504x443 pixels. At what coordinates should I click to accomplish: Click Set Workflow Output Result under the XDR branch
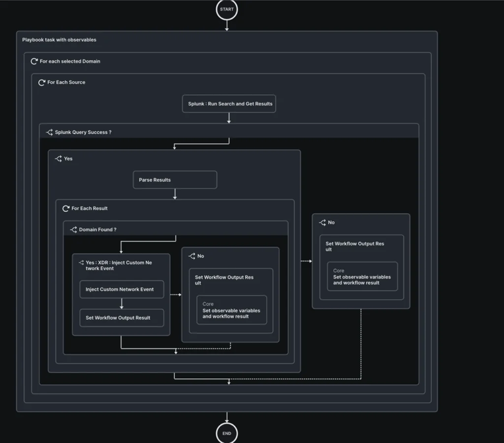[x=122, y=317]
